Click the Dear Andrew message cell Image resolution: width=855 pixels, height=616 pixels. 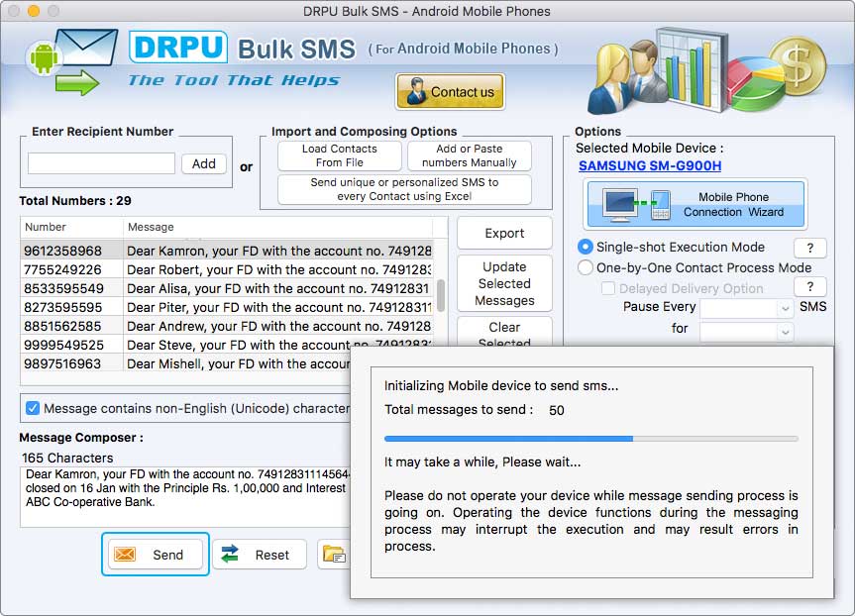[278, 326]
